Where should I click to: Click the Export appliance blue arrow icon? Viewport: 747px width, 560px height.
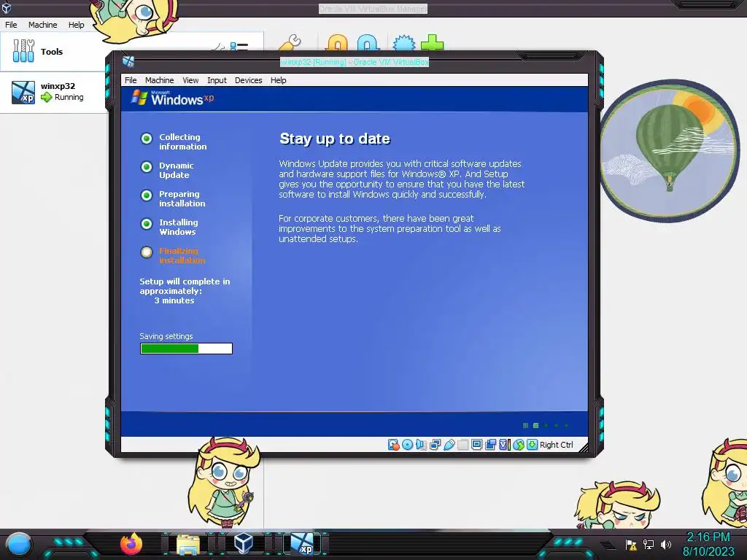click(x=368, y=42)
